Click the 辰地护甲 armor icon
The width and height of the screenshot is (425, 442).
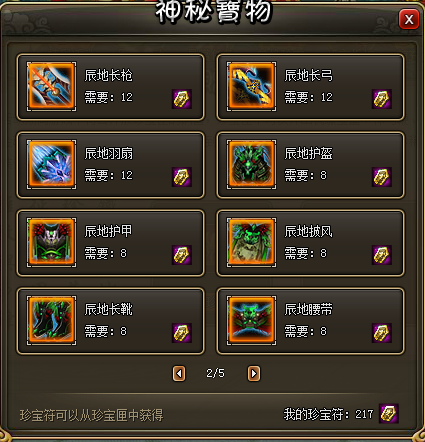coord(51,242)
